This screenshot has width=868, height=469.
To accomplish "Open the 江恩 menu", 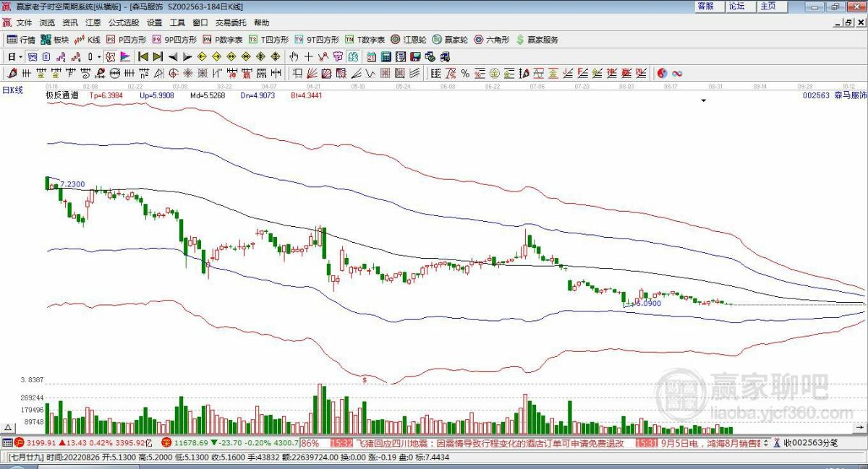I will [93, 23].
